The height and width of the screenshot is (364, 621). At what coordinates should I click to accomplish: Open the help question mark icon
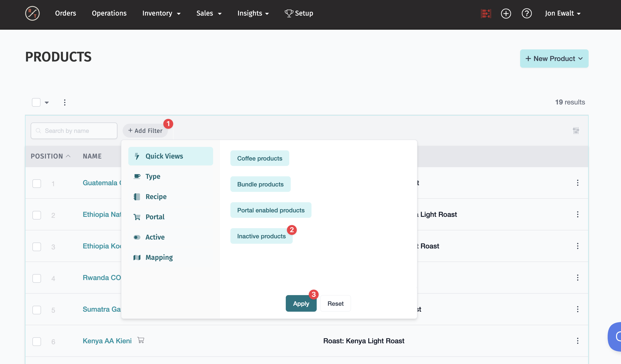click(527, 13)
